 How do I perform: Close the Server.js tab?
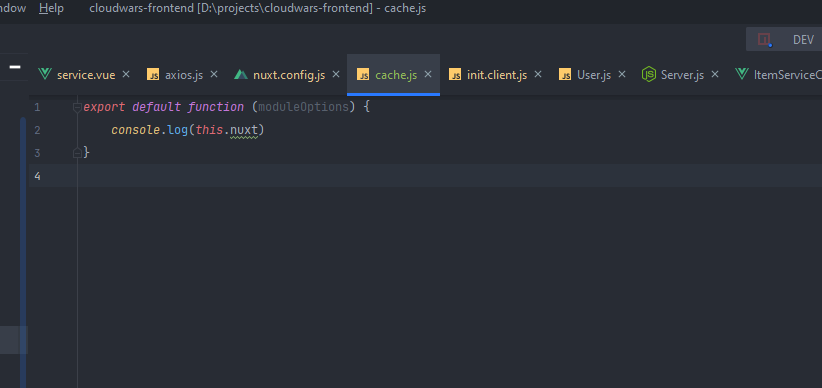coord(715,74)
